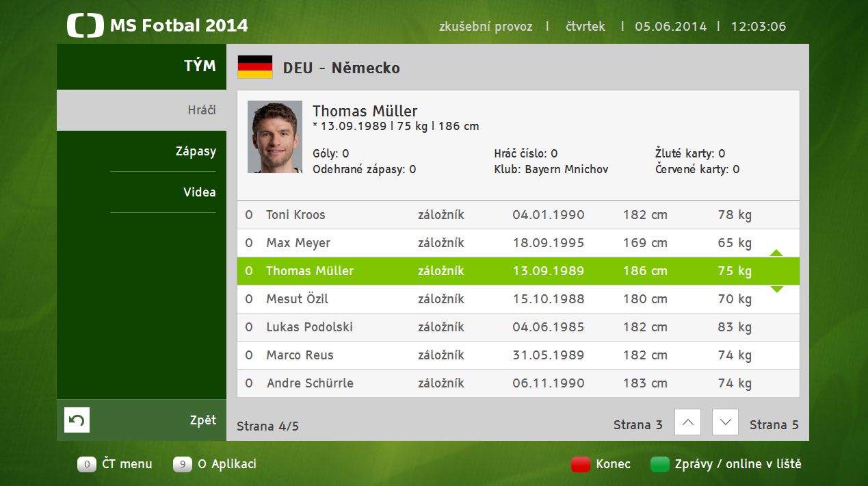Click the Zpět label
868x486 pixels.
[202, 420]
